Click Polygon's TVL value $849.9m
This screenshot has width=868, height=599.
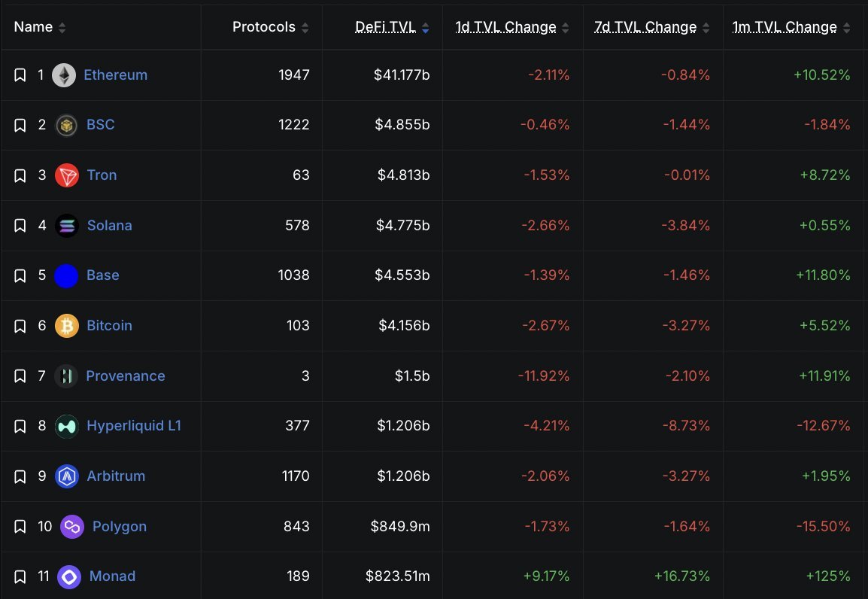pos(400,527)
